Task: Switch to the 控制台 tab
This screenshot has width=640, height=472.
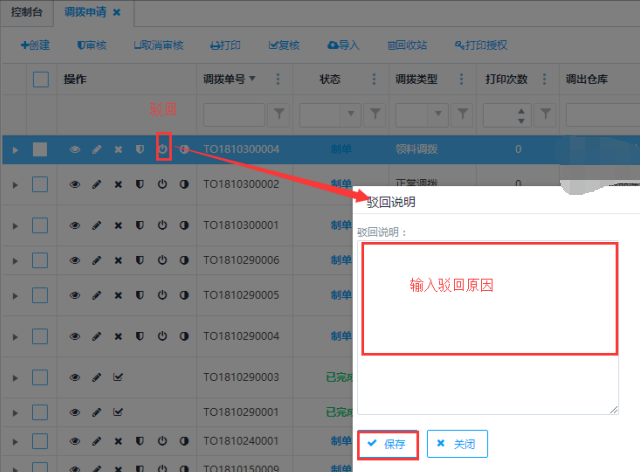Action: pyautogui.click(x=27, y=11)
